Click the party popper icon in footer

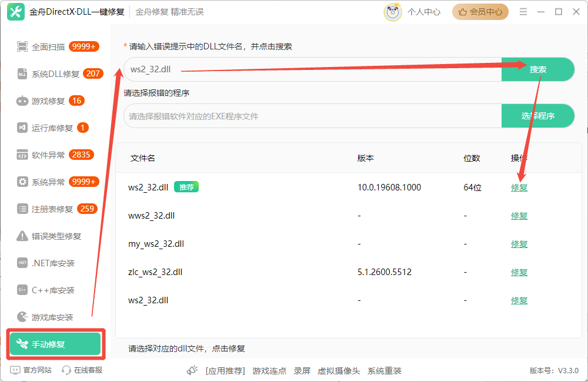pos(192,370)
